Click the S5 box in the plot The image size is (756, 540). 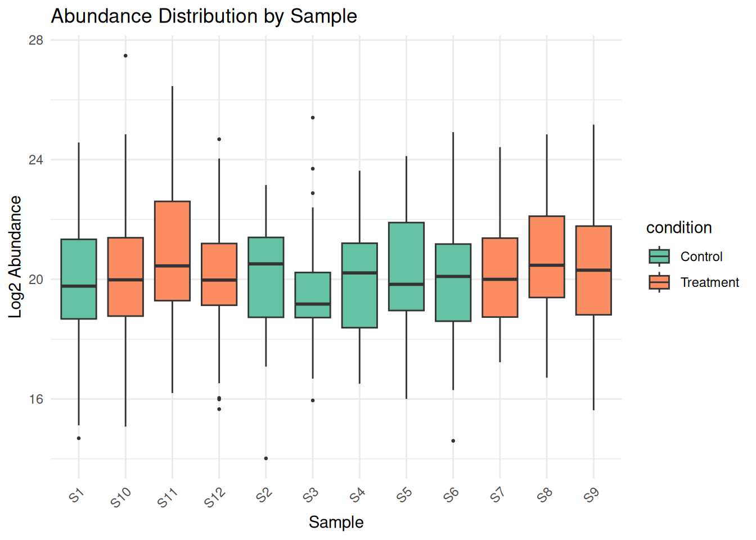[x=406, y=266]
